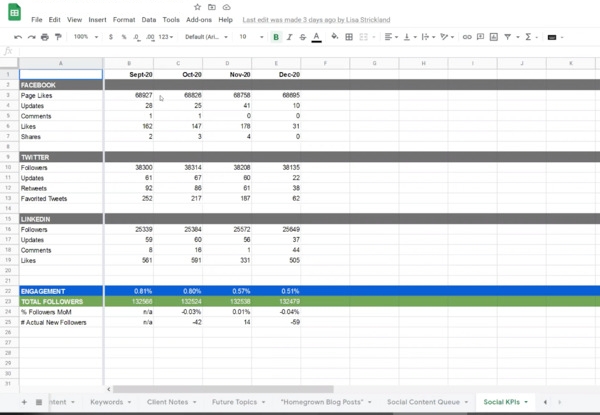Click the Print icon
The height and width of the screenshot is (415, 600).
(x=45, y=37)
